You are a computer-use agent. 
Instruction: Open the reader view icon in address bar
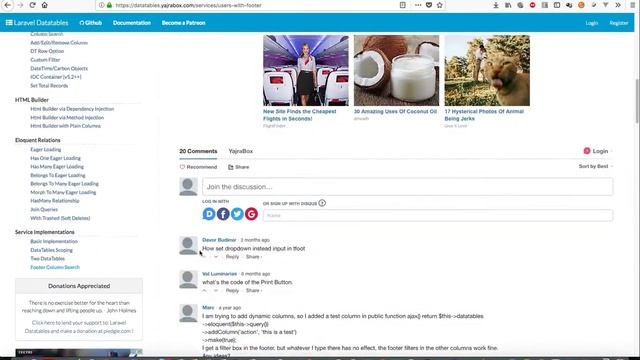tap(402, 5)
